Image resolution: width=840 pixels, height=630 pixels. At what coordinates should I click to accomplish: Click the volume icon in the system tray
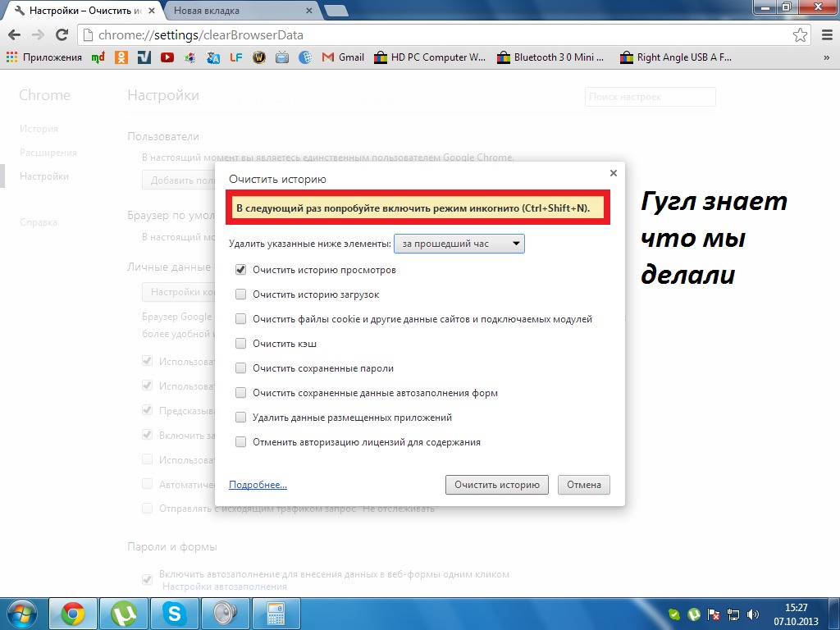pos(753,614)
